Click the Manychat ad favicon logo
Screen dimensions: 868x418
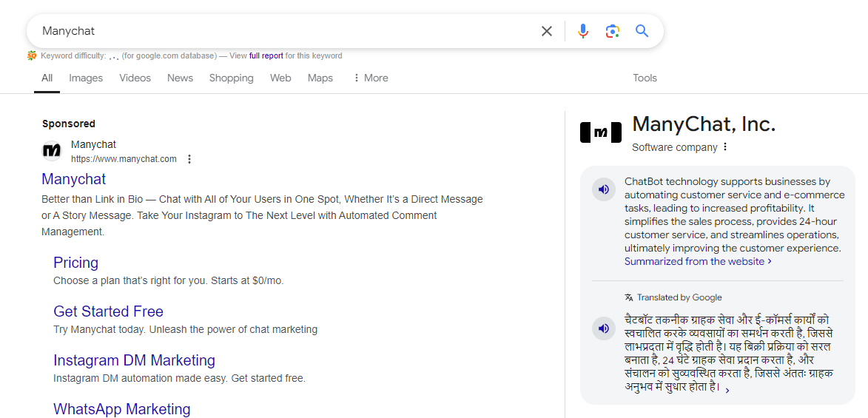tap(52, 151)
